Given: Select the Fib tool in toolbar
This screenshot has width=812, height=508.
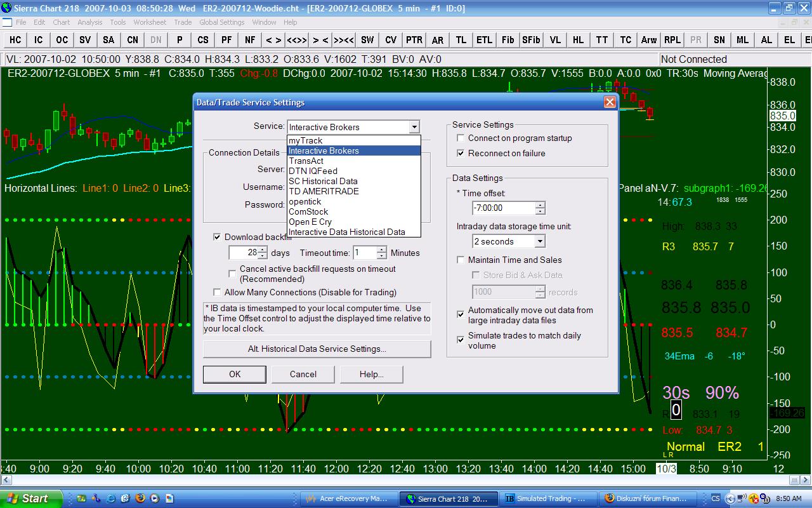Looking at the screenshot, I should pyautogui.click(x=507, y=40).
